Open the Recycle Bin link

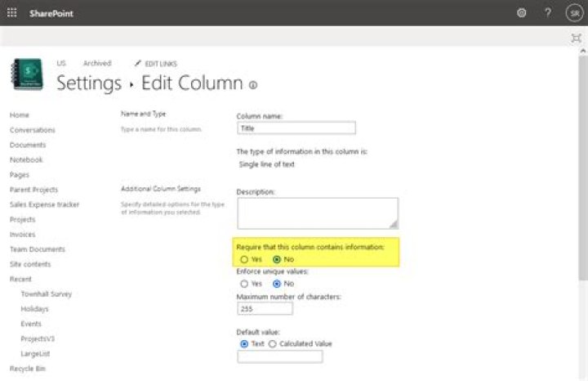[28, 369]
